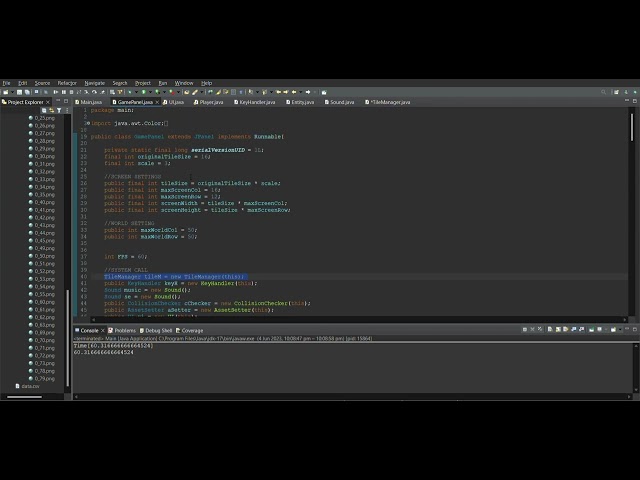Open the File menu

(x=7, y=83)
